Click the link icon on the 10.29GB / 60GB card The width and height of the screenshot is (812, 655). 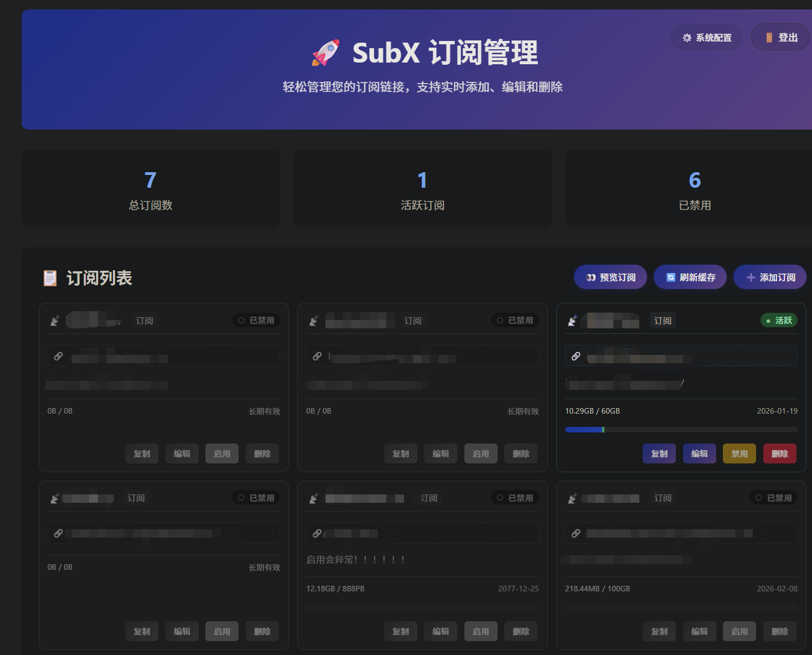[576, 356]
